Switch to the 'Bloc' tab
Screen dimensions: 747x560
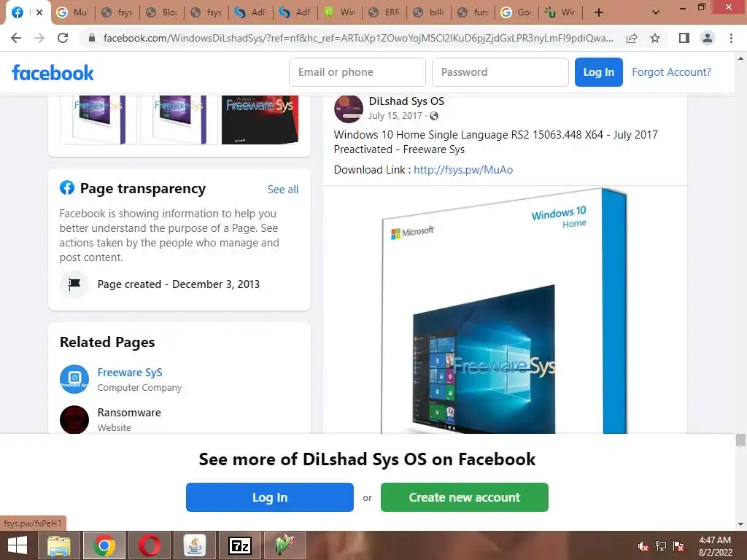click(x=161, y=12)
